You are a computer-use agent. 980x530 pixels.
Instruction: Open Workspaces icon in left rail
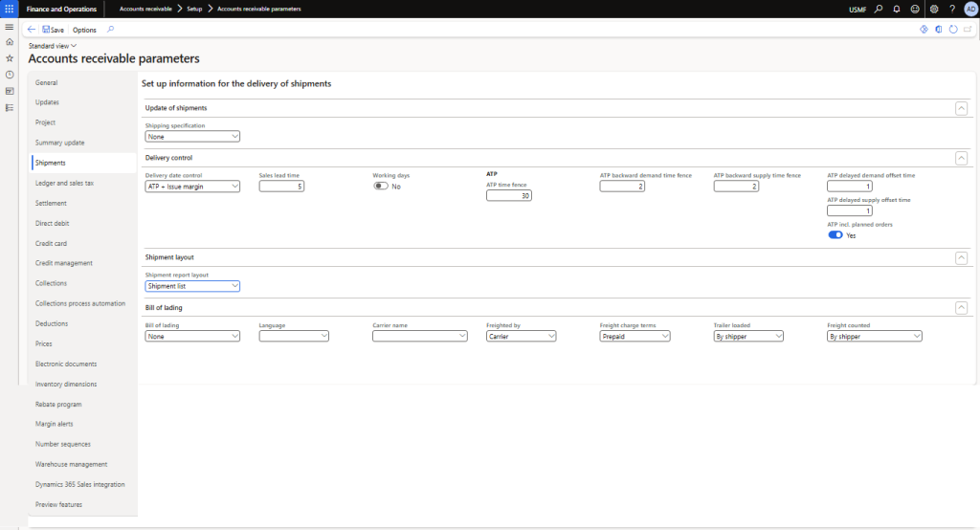[x=10, y=91]
